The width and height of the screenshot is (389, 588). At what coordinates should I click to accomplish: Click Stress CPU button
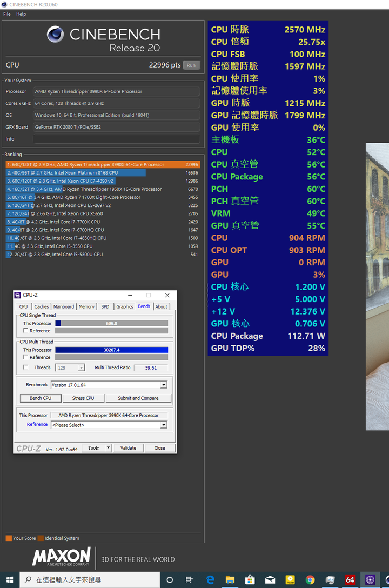[83, 398]
